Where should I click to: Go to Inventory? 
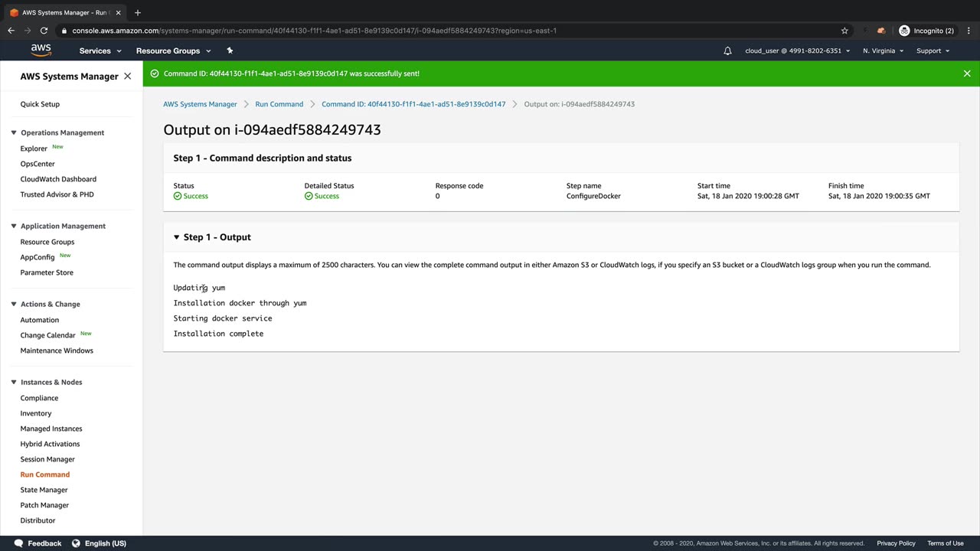coord(36,413)
